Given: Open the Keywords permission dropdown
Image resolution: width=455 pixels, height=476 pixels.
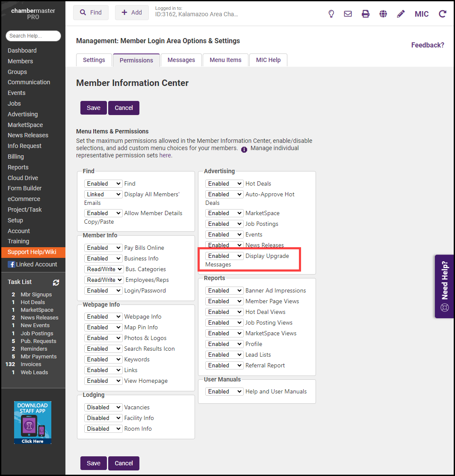Looking at the screenshot, I should coord(103,359).
